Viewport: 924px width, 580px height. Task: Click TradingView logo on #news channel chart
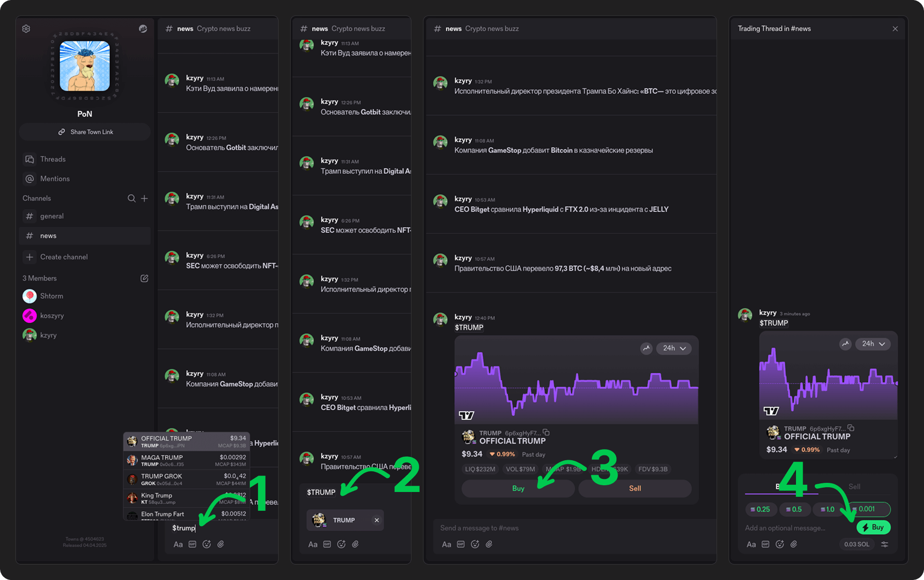click(x=466, y=415)
